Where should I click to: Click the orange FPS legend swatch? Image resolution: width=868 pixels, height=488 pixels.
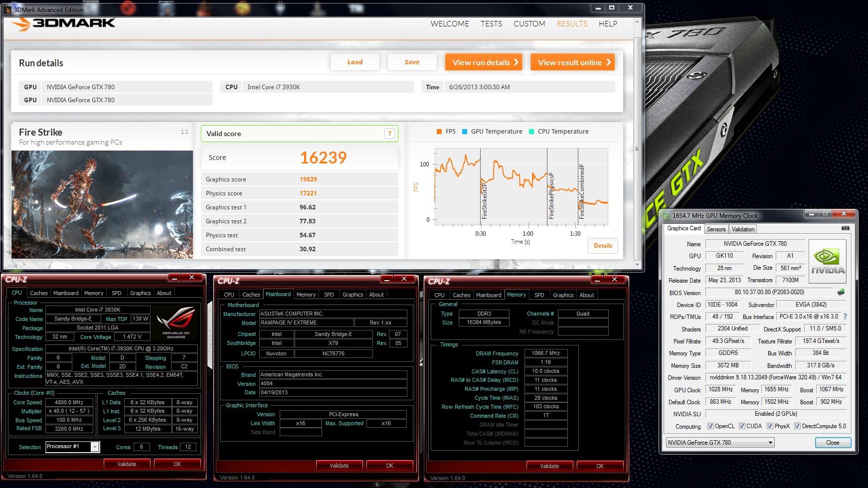[439, 132]
